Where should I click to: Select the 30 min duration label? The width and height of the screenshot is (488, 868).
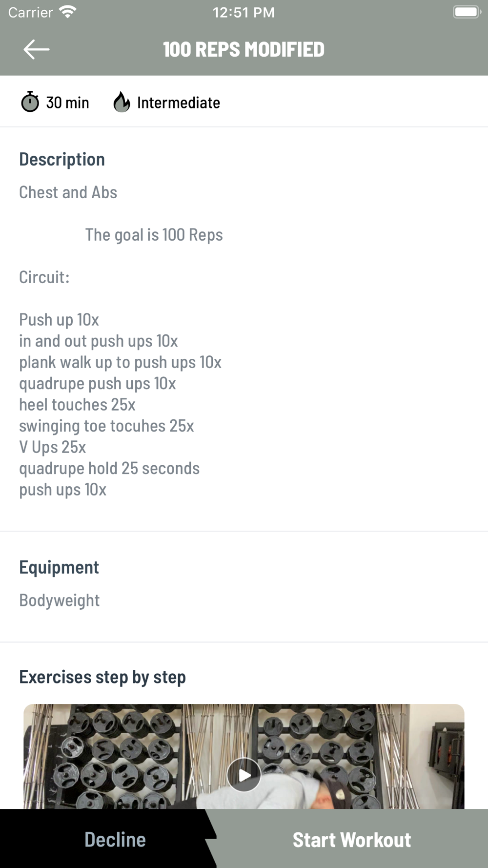coord(67,103)
